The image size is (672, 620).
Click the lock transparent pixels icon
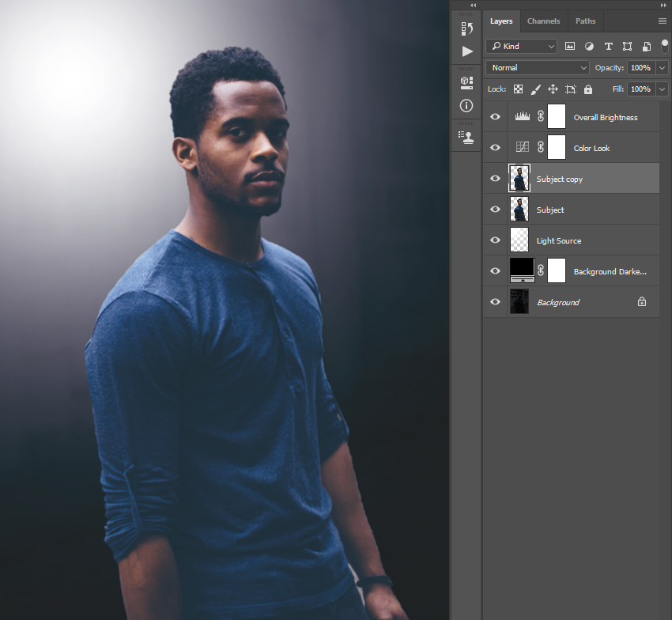[518, 89]
